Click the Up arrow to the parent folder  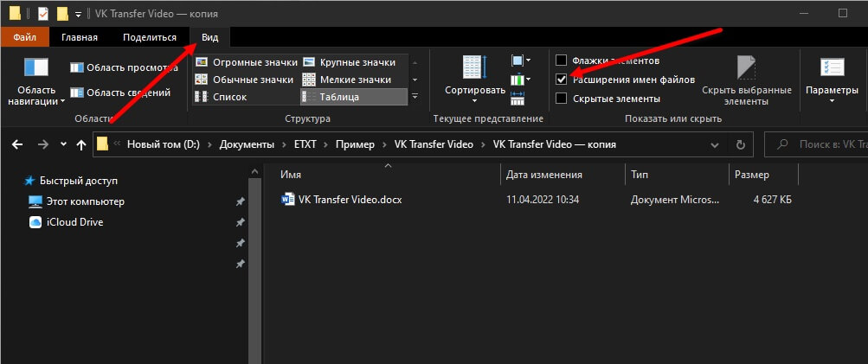[x=81, y=144]
